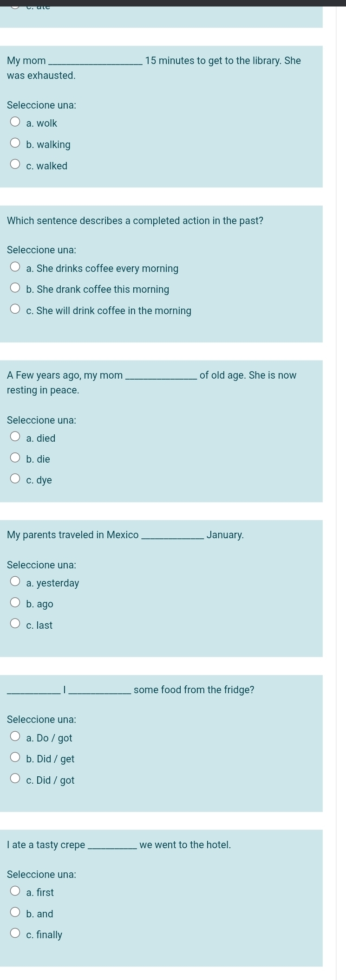
Task: Choose 'c. dye' radio button
Action: tap(15, 480)
